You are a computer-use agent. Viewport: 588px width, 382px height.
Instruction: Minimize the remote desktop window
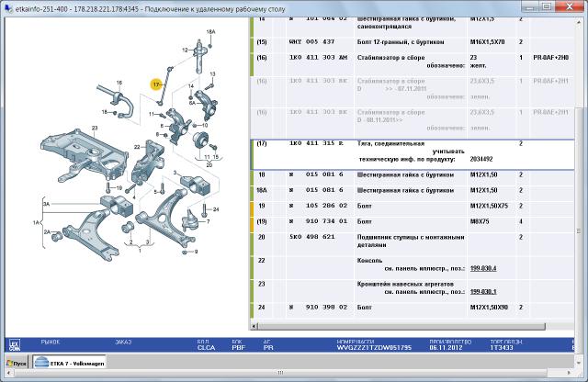[x=530, y=6]
